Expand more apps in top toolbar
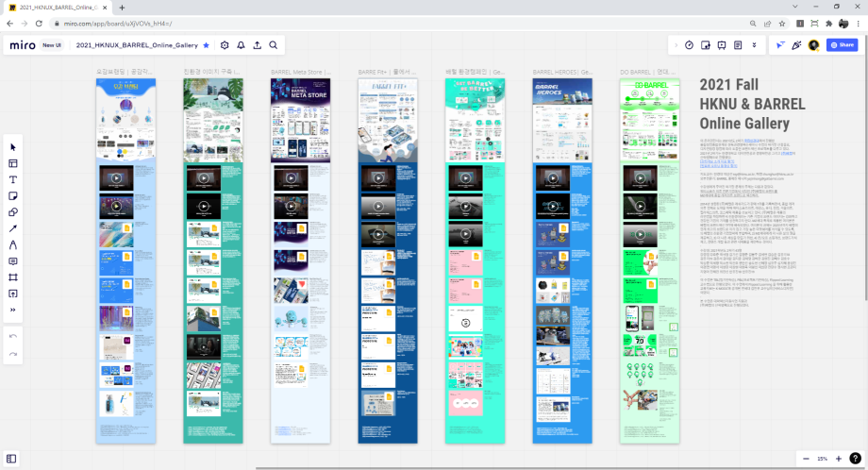Viewport: 868px width, 470px height. click(754, 44)
